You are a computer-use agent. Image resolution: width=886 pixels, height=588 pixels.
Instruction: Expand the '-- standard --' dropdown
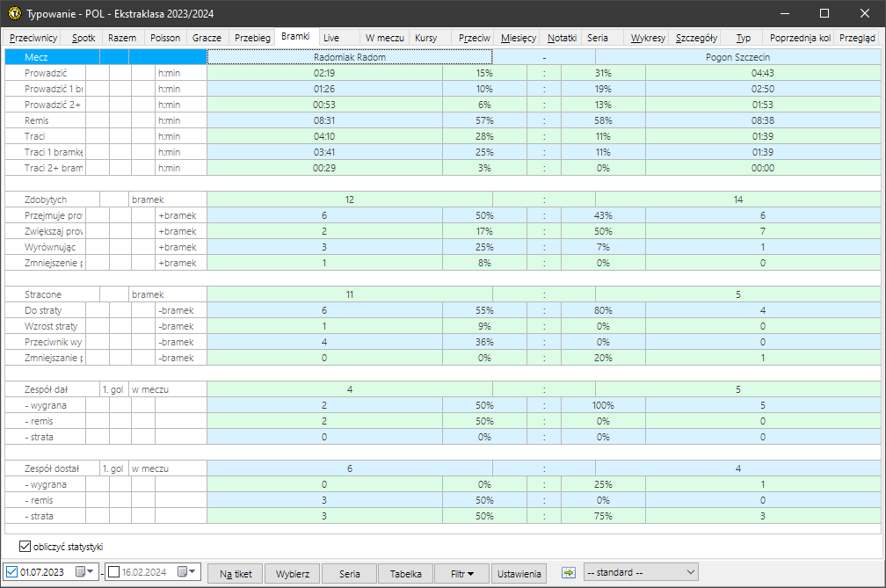click(x=640, y=573)
